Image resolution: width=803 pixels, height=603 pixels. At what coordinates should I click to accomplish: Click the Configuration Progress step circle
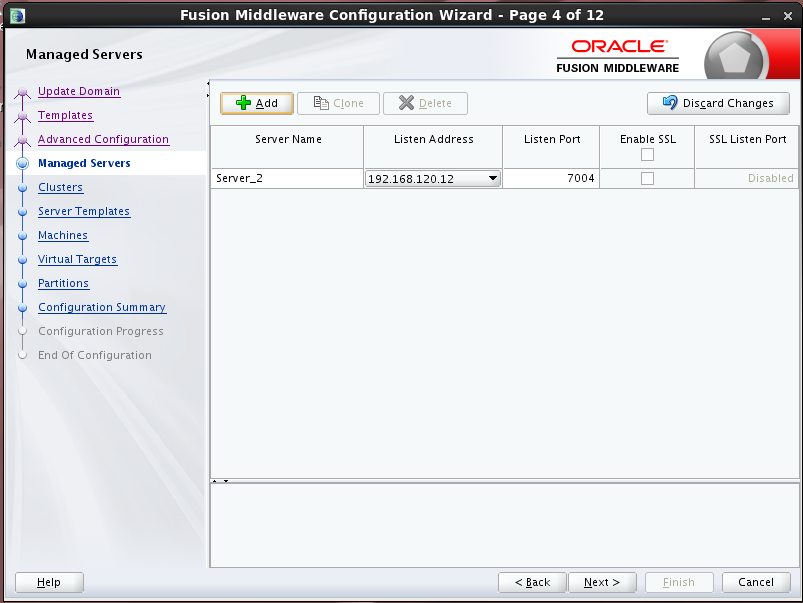[21, 331]
